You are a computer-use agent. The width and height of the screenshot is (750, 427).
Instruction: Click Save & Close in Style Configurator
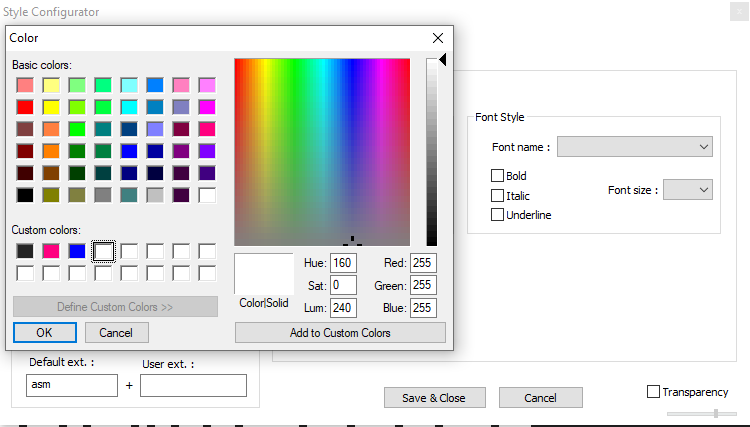tap(434, 398)
